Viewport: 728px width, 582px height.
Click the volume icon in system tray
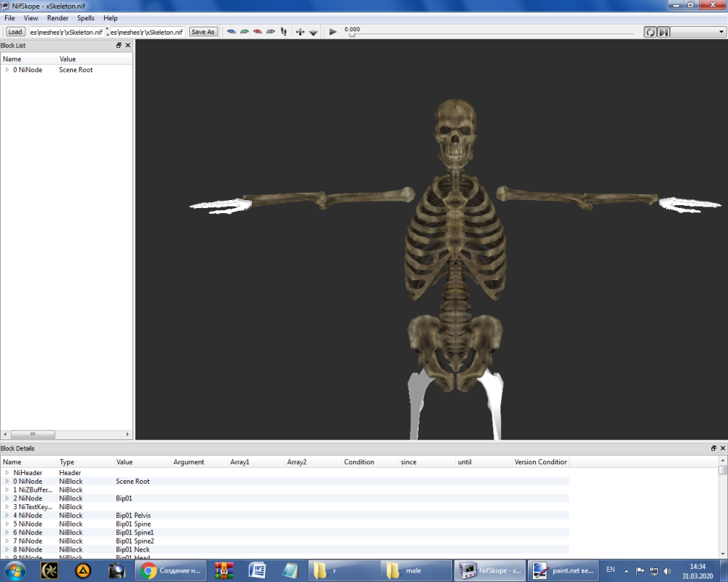coord(668,571)
